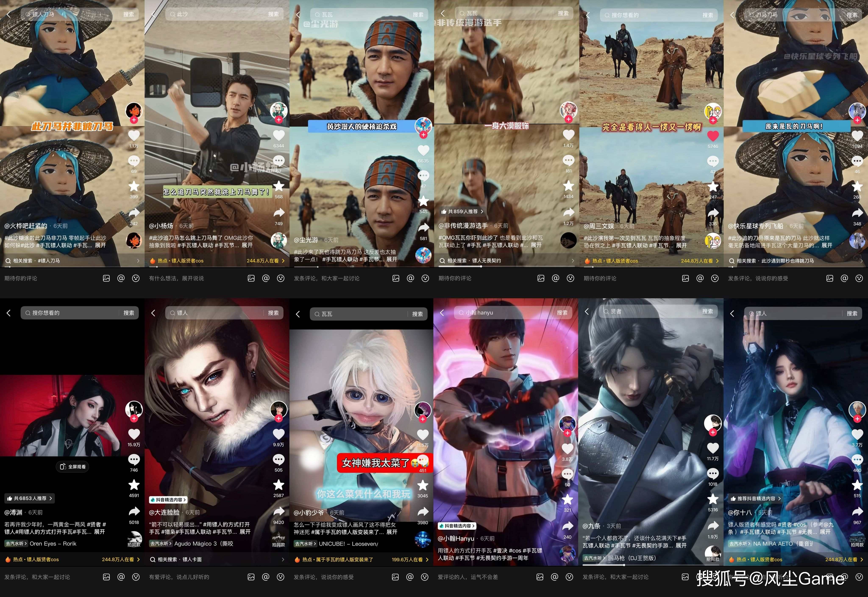Expand @周三文娱 caption with "展开"
This screenshot has height=597, width=868.
pos(682,245)
